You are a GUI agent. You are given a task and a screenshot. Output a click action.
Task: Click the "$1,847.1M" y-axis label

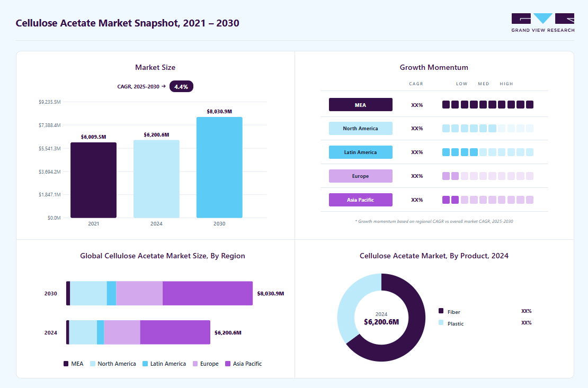point(49,195)
